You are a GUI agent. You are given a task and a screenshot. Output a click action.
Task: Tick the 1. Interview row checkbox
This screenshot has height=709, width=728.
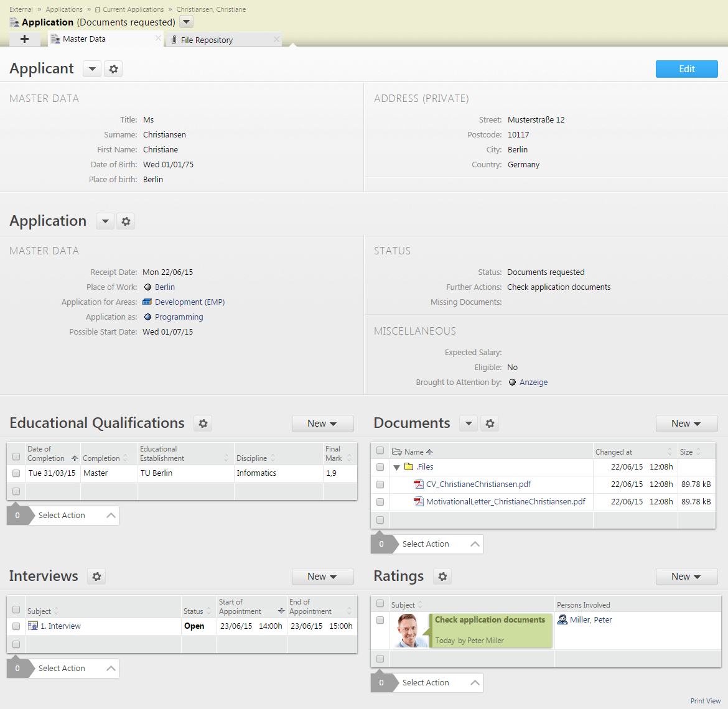pos(16,626)
